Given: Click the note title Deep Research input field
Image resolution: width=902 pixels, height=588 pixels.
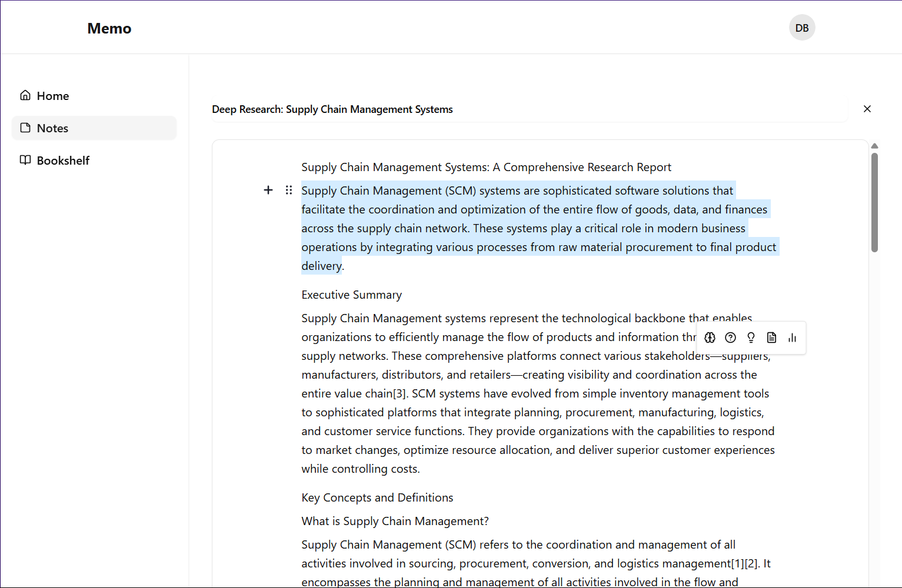Looking at the screenshot, I should point(530,109).
